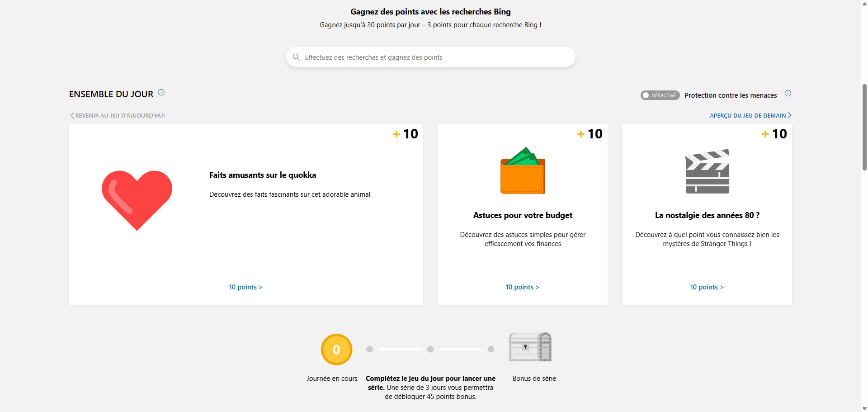Open APERÇU DU JEU DE DEMAIN
This screenshot has width=868, height=412.
point(747,115)
